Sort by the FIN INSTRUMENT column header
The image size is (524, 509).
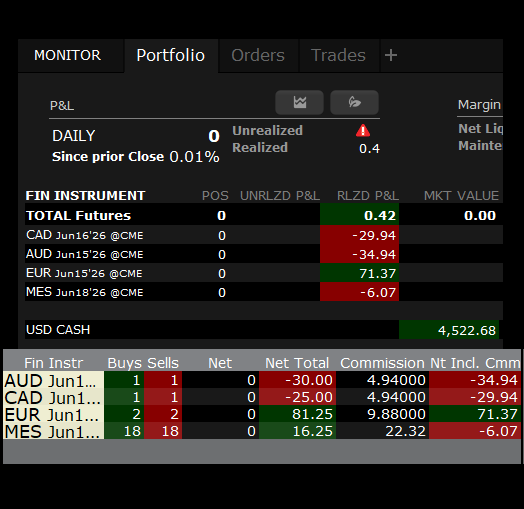point(86,196)
